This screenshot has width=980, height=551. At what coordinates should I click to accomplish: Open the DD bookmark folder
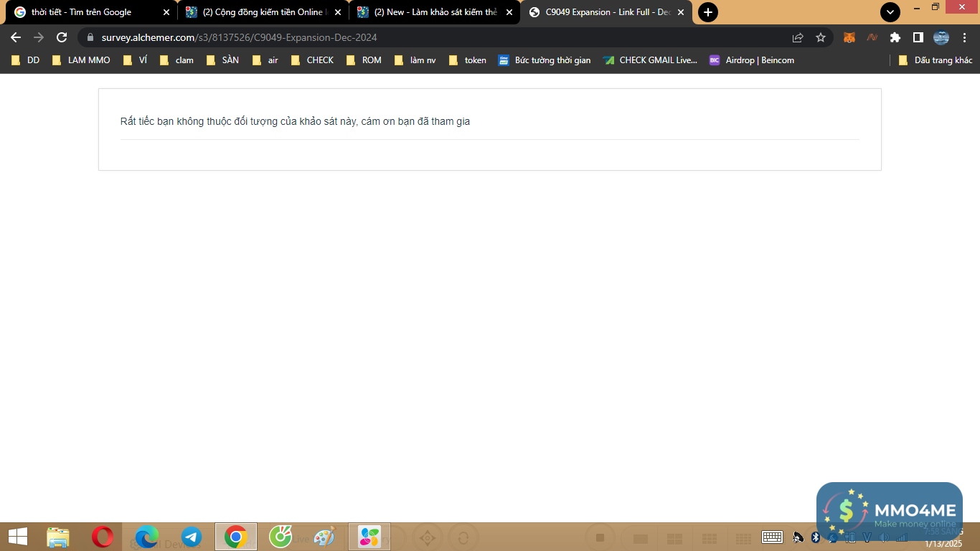coord(26,60)
